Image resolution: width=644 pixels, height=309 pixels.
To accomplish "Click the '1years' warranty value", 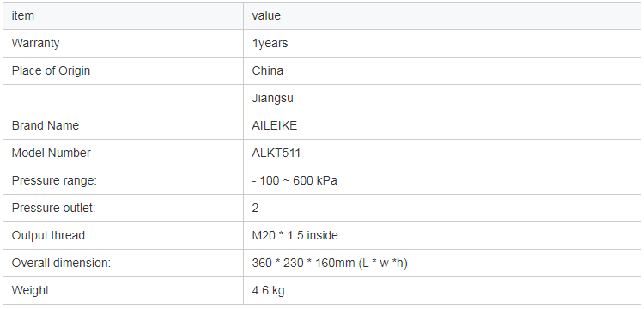I will 270,43.
